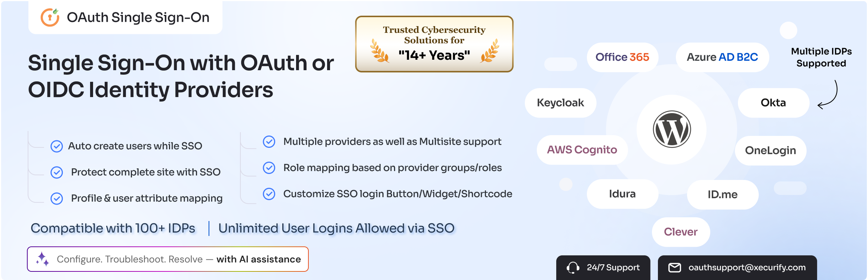Viewport: 868px width, 280px height.
Task: Click the checkmark beside Role mapping based on provider groups
Action: pos(269,168)
